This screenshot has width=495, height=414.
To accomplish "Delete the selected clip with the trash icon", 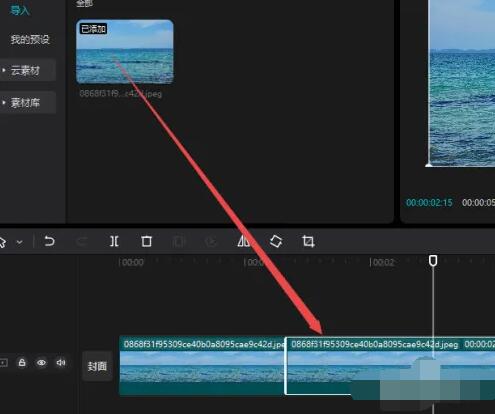I will (x=146, y=241).
